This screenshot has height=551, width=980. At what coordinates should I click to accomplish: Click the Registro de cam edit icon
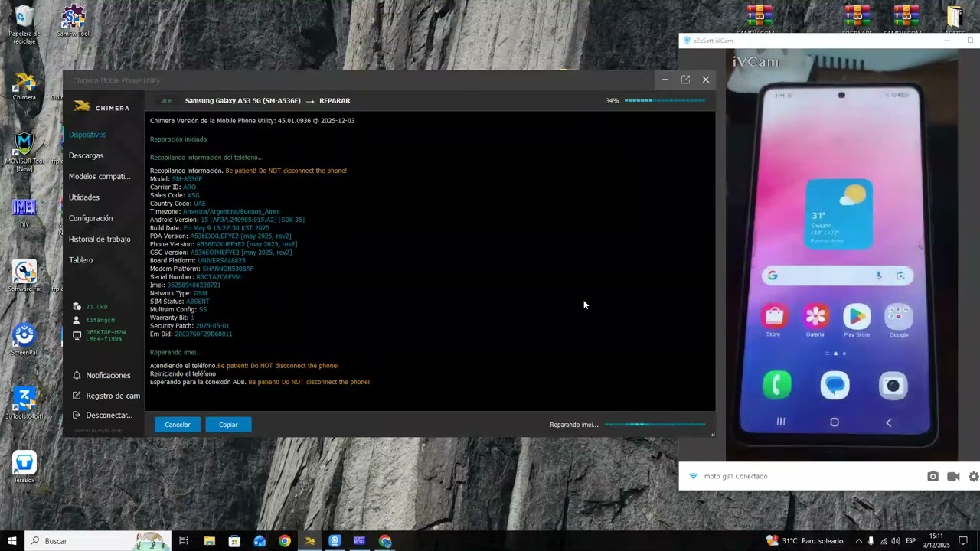pyautogui.click(x=77, y=396)
